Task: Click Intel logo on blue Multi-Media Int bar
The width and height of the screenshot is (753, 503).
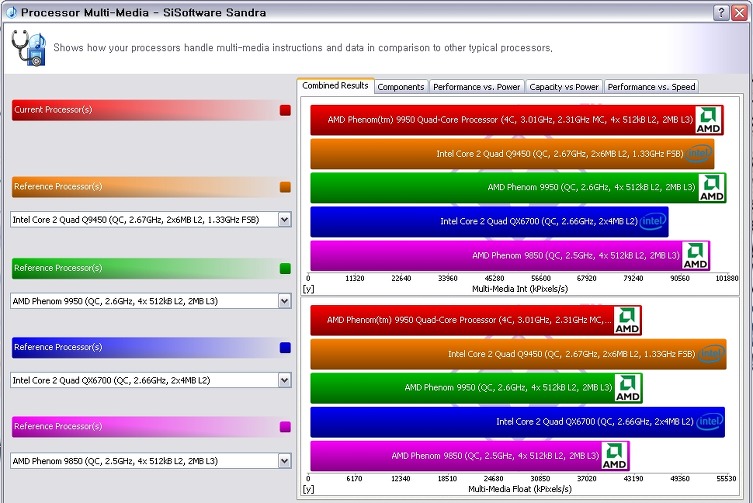Action: (x=653, y=221)
